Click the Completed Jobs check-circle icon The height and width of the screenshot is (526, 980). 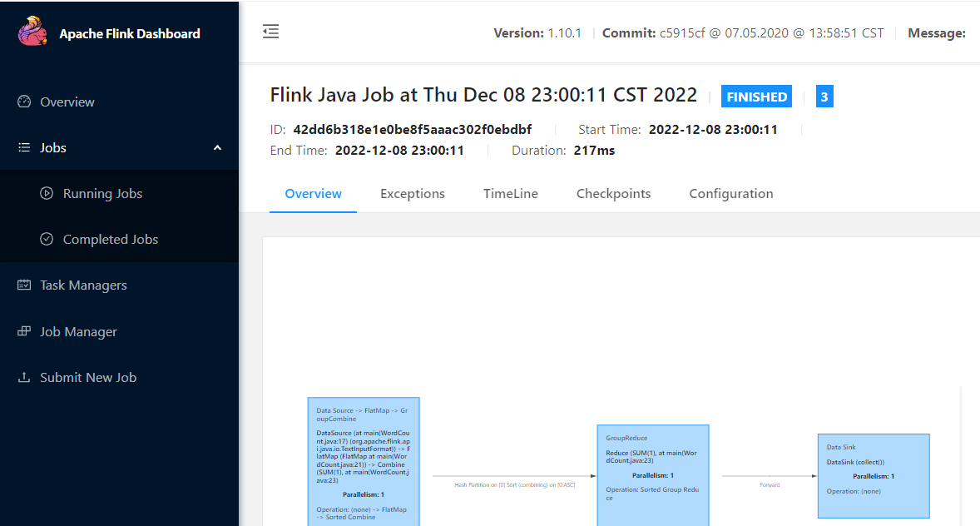[x=47, y=239]
